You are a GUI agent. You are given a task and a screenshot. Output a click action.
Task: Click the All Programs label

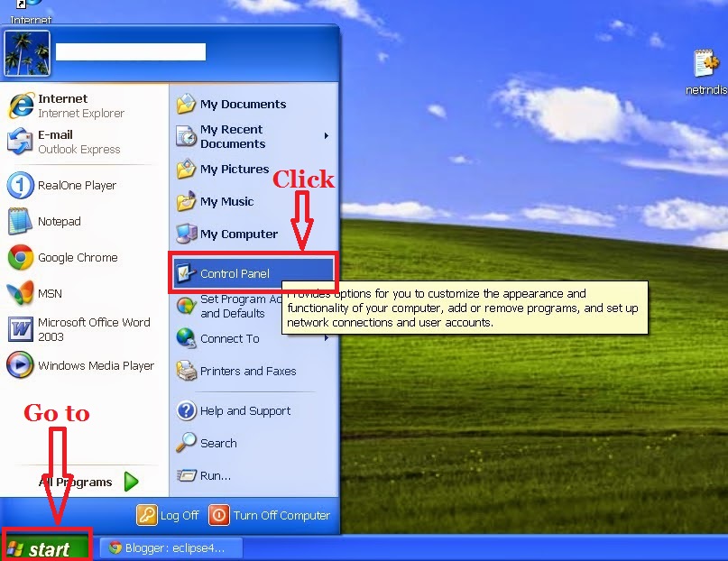(75, 483)
